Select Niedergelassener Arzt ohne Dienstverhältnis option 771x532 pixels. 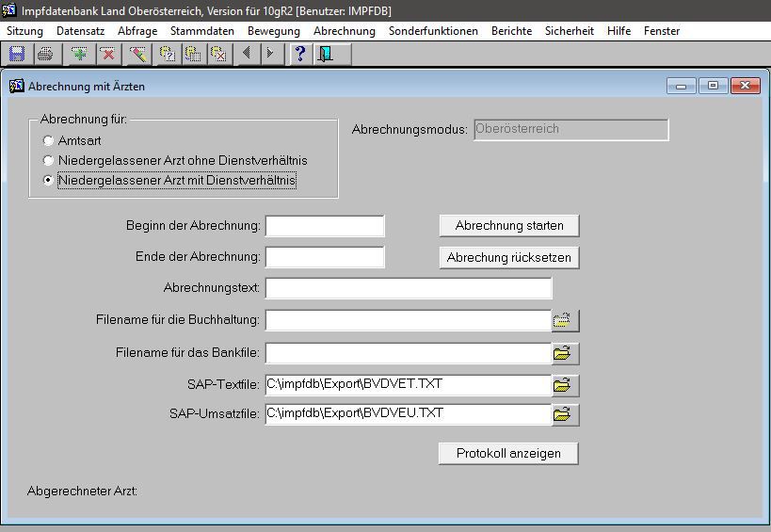coord(48,160)
